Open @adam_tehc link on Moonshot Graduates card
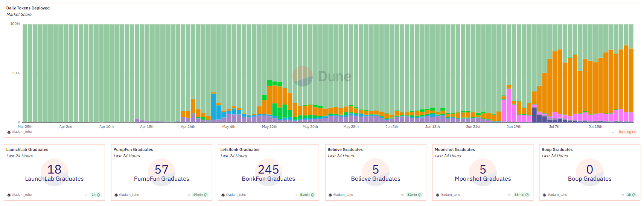The width and height of the screenshot is (644, 206). (x=450, y=195)
